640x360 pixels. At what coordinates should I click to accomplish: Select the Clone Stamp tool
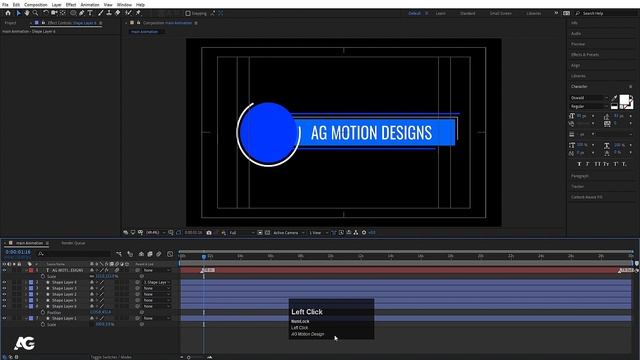[109, 13]
